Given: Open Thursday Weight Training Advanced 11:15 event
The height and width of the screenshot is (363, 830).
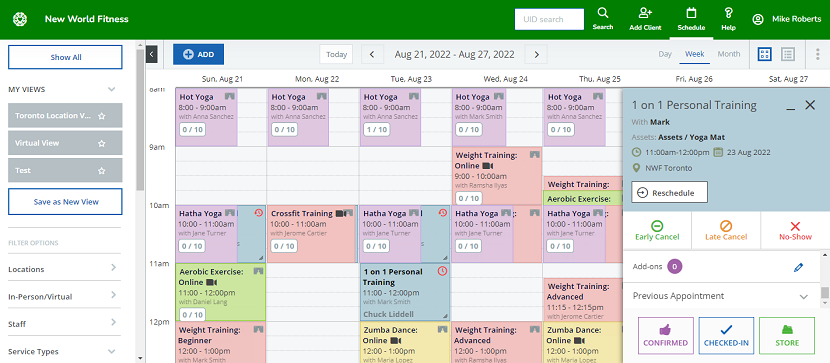Looking at the screenshot, I should (x=582, y=300).
